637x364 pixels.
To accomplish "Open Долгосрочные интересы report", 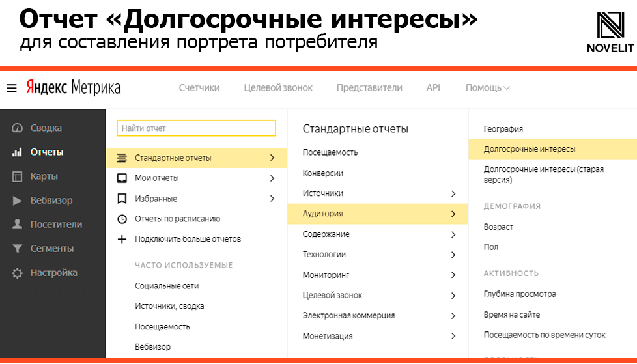I will 552,149.
